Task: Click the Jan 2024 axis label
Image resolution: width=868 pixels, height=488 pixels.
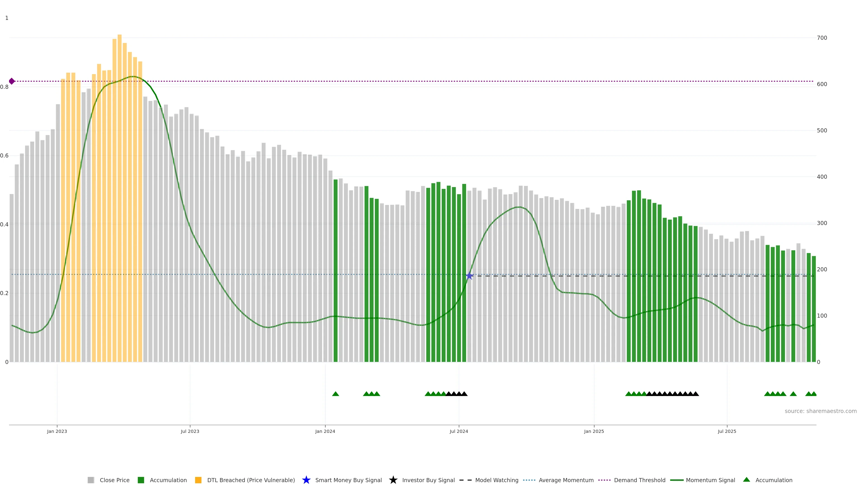Action: 325,431
